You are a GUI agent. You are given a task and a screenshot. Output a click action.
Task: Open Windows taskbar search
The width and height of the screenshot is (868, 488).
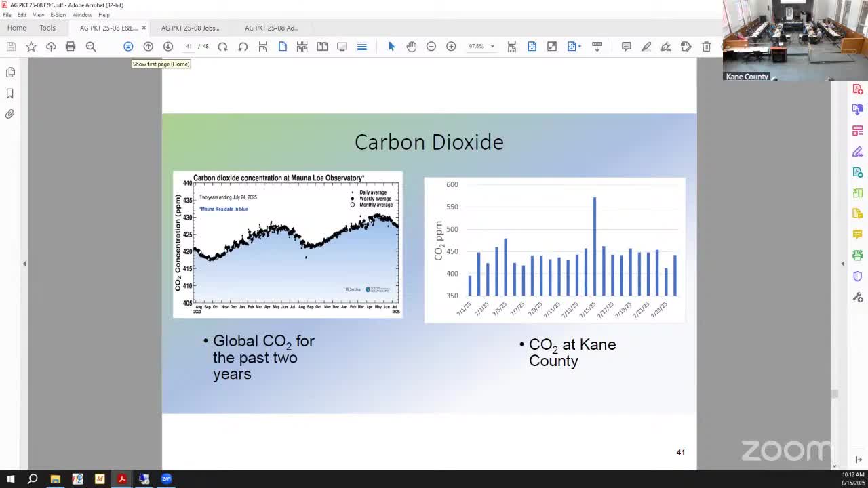[x=32, y=479]
